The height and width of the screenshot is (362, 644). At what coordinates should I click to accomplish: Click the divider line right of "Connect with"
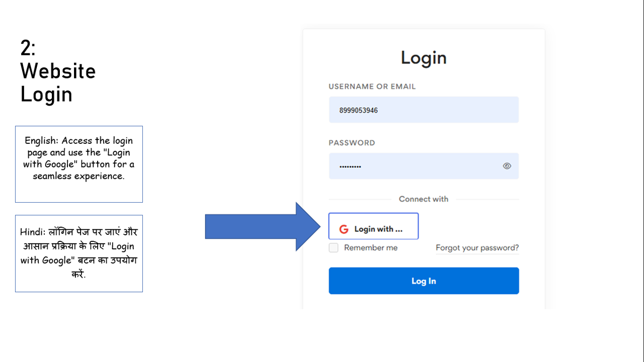487,200
